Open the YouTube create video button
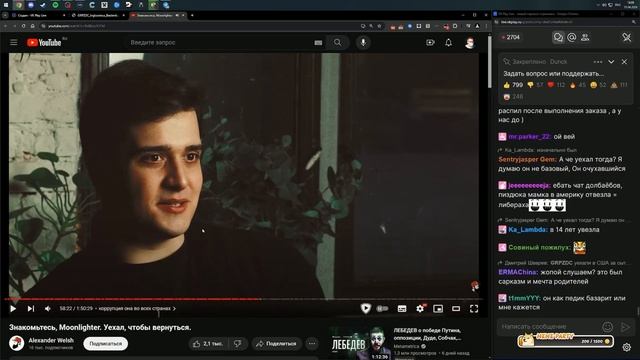Image resolution: width=640 pixels, height=360 pixels. [430, 42]
